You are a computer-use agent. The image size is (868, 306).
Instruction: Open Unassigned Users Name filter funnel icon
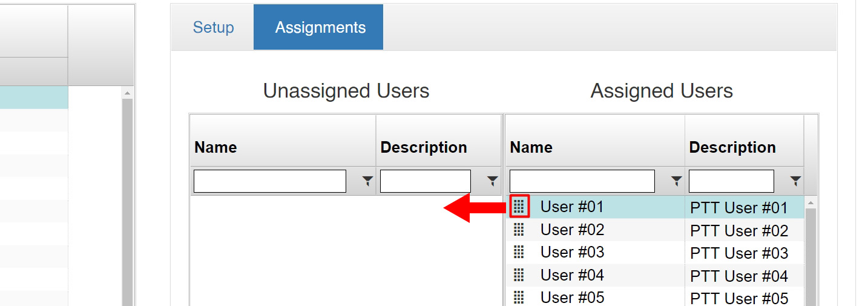tap(367, 181)
